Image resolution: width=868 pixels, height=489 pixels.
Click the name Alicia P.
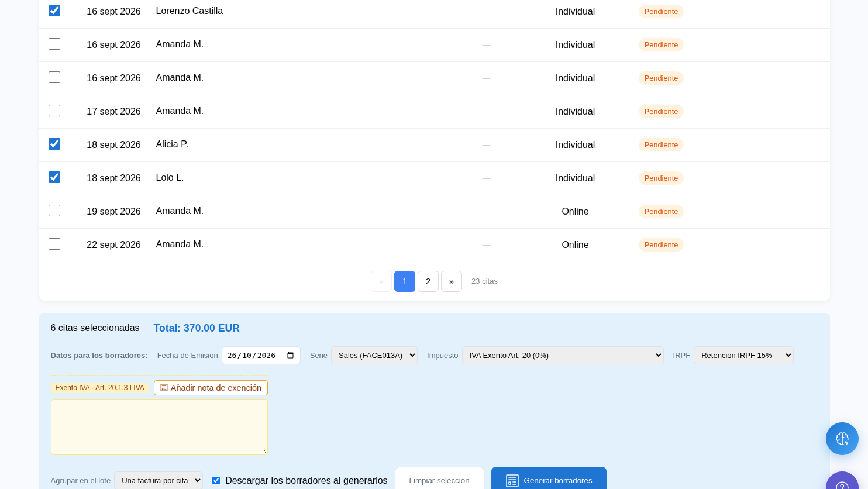[172, 144]
